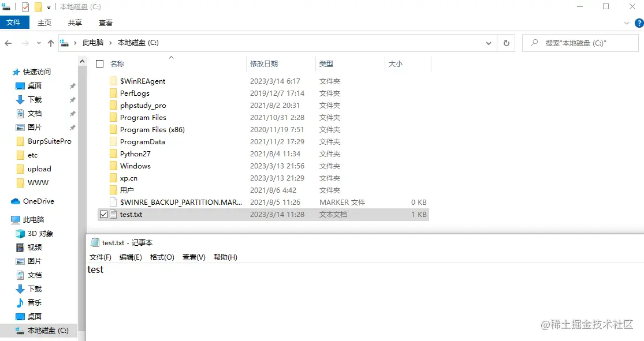
Task: Open Notepad 格式(O) menu
Action: click(162, 257)
